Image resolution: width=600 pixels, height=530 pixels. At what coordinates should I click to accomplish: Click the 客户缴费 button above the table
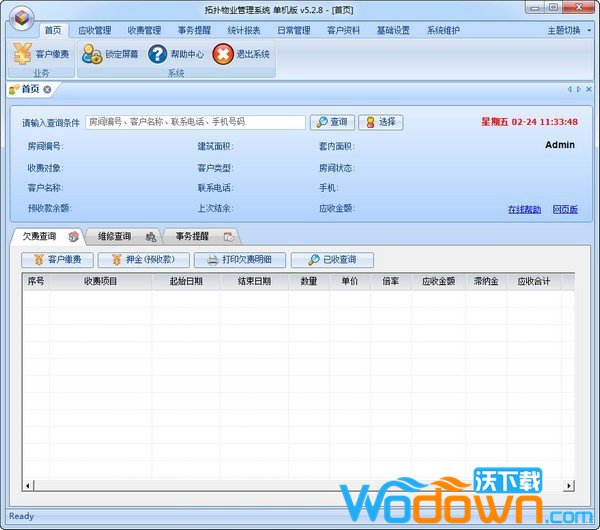tap(57, 260)
